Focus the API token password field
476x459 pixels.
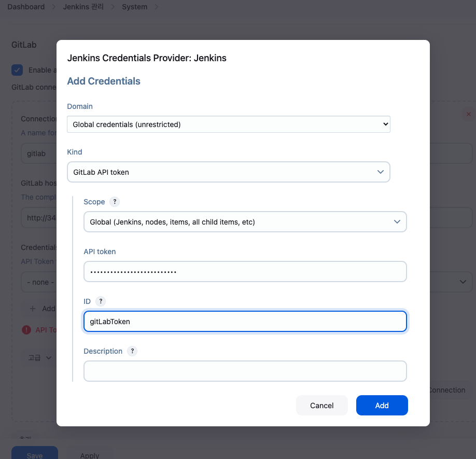tap(245, 272)
